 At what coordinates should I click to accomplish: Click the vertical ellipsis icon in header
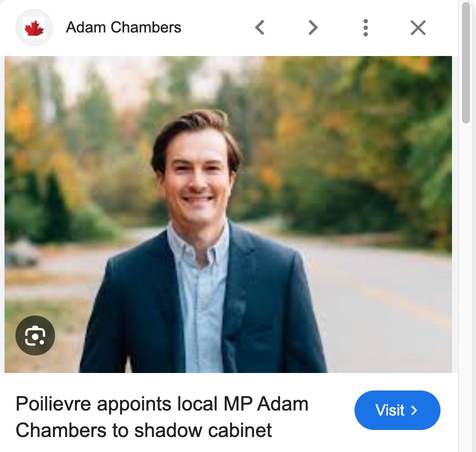click(365, 27)
